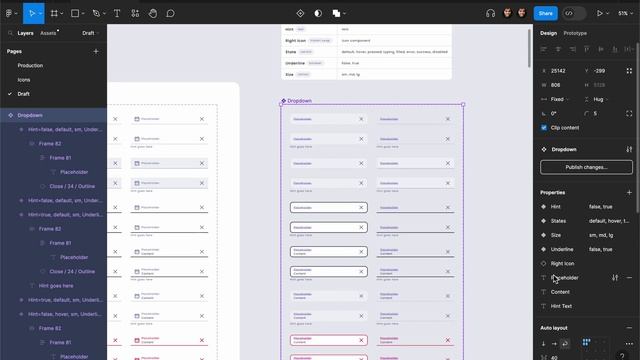Switch to the Prototype tab

coord(575,33)
